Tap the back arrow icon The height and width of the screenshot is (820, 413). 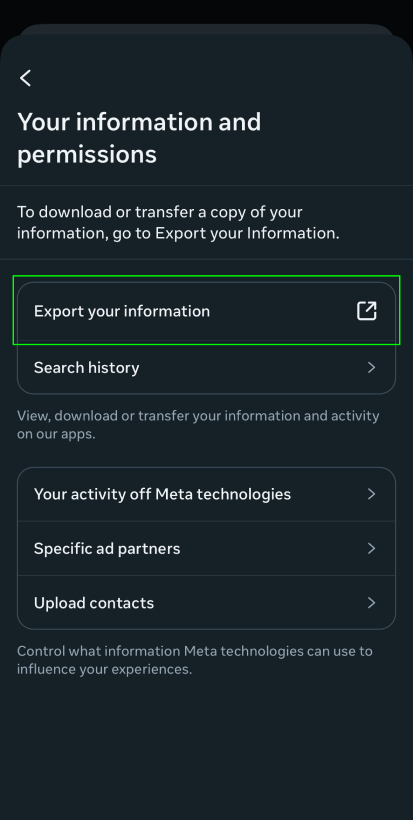click(x=25, y=78)
